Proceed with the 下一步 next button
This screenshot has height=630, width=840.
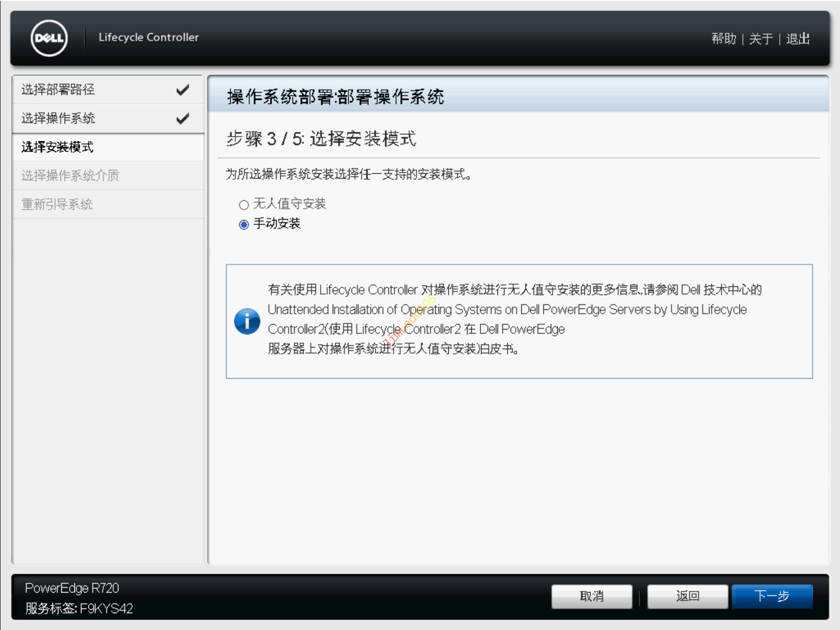(x=772, y=596)
